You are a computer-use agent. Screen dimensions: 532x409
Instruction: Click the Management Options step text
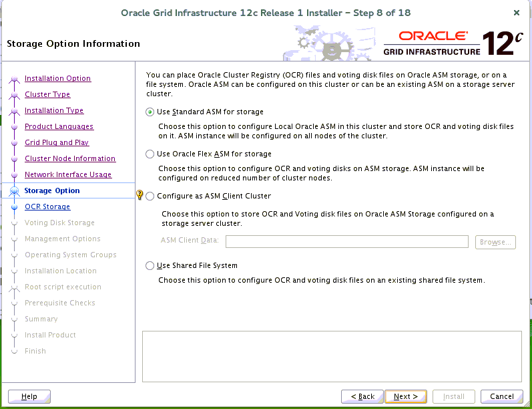click(63, 239)
